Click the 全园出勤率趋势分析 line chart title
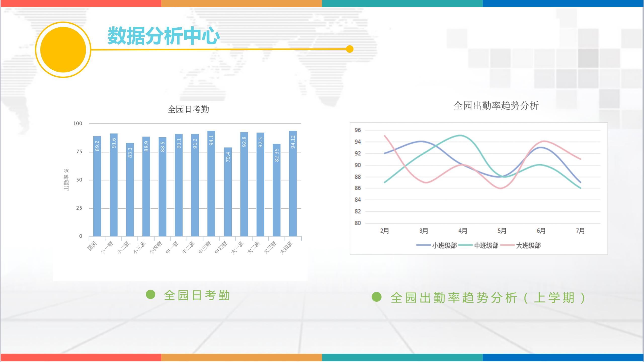644x362 pixels. (496, 106)
